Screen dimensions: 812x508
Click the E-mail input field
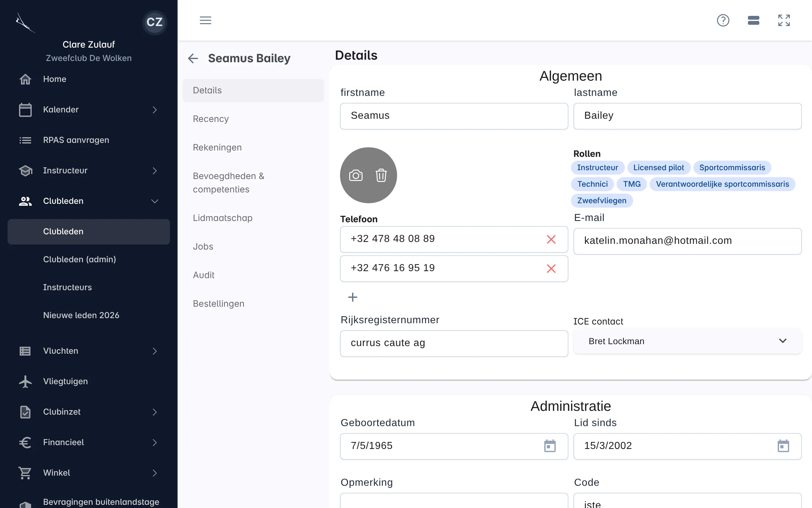tap(687, 241)
